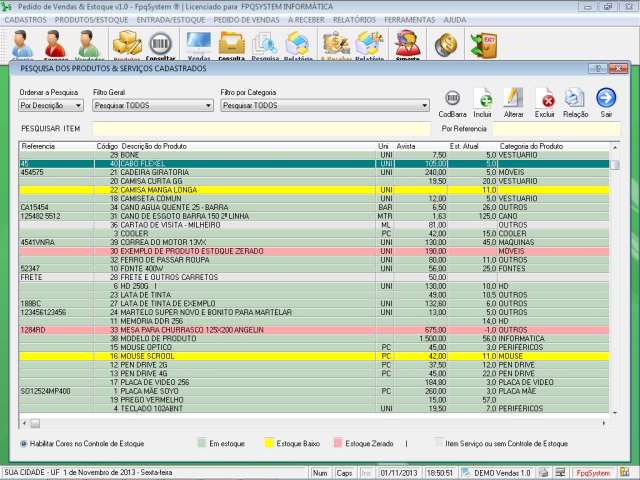
Task: Open the Vendedor green-shirt person icon
Action: click(x=88, y=44)
